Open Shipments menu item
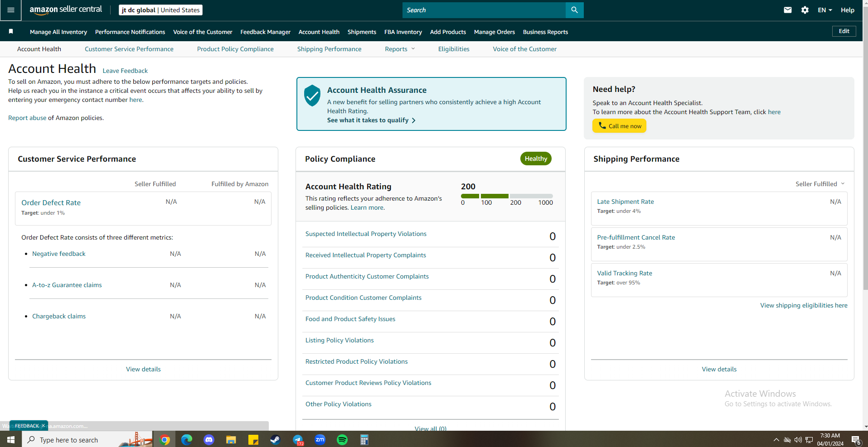 [362, 32]
